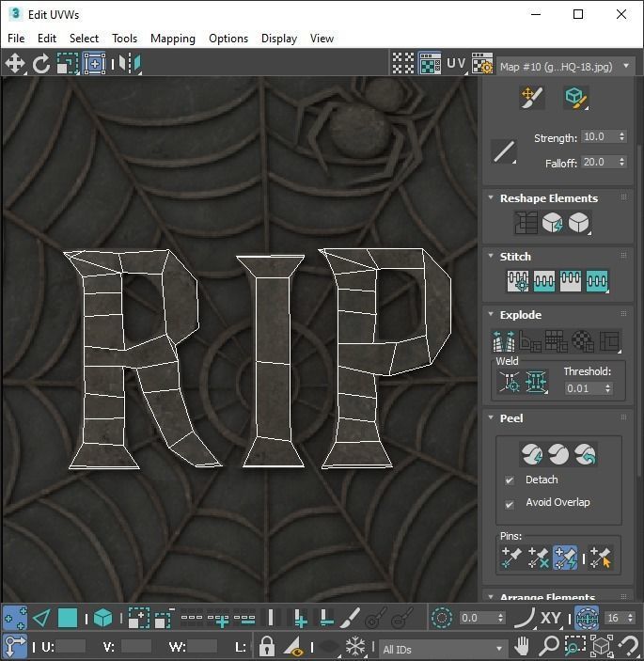Click the UV coordinate button
644x661 pixels.
[x=457, y=64]
